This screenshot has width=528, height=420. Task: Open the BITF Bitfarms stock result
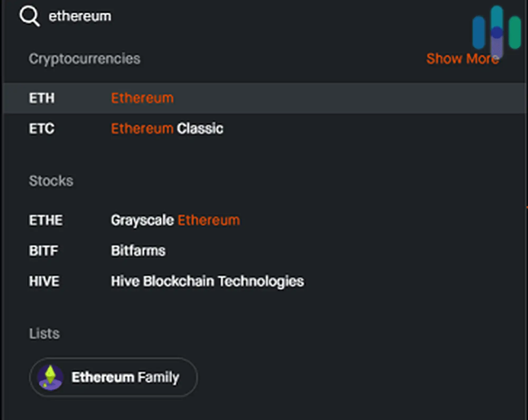coord(264,251)
